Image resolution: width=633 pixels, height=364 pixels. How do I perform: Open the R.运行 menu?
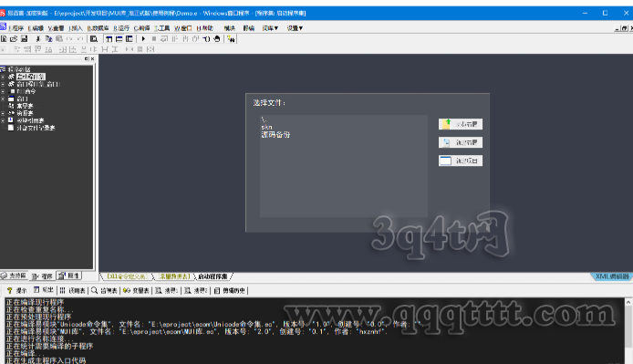[121, 28]
